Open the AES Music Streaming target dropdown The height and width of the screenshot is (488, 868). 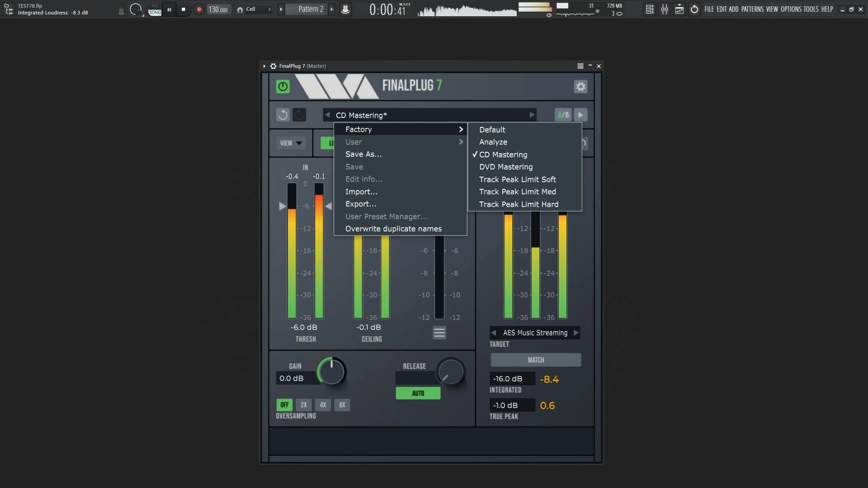coord(535,333)
